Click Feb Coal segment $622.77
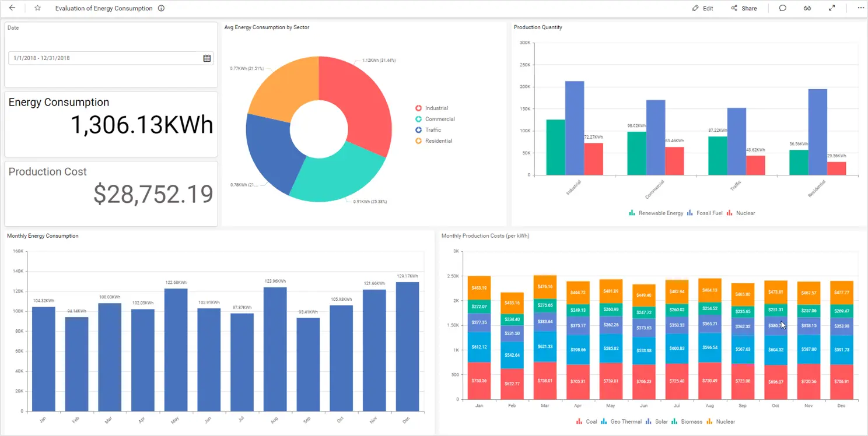Image resolution: width=868 pixels, height=436 pixels. (512, 384)
